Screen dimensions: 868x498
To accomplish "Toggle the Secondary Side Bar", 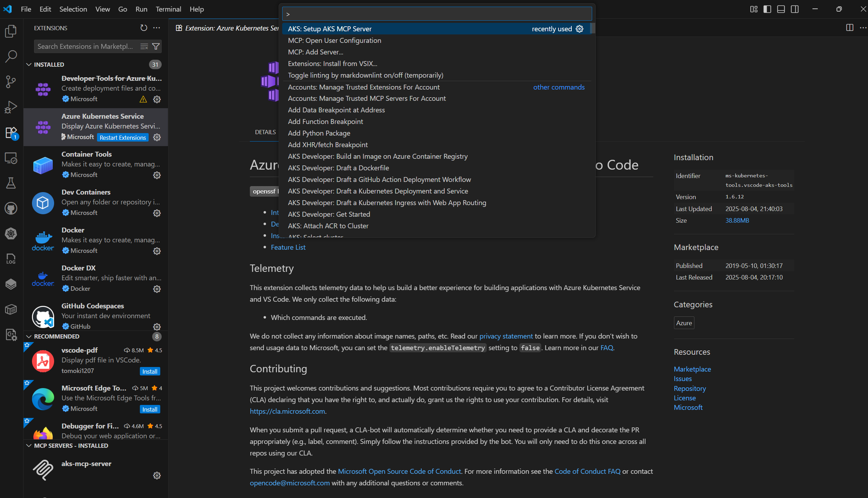I will coord(795,9).
